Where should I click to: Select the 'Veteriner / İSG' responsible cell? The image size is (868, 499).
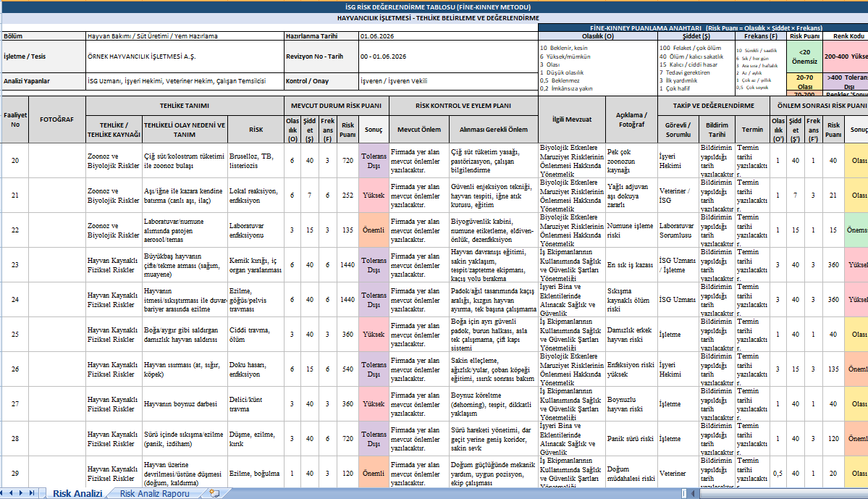click(x=678, y=196)
